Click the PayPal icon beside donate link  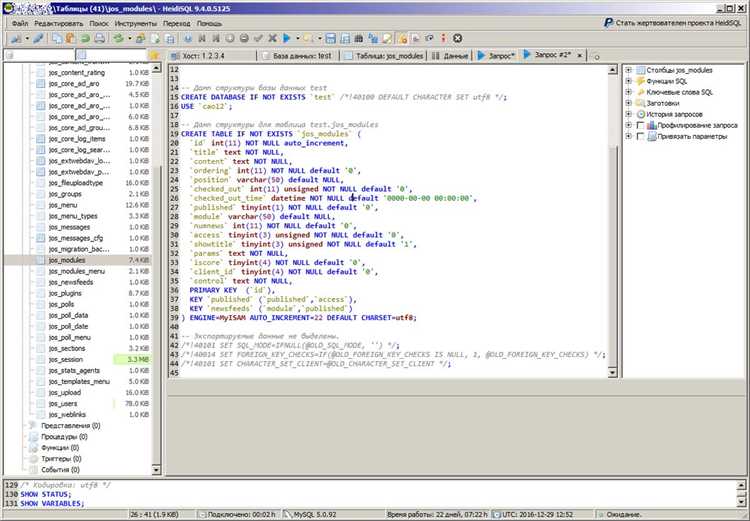click(608, 23)
